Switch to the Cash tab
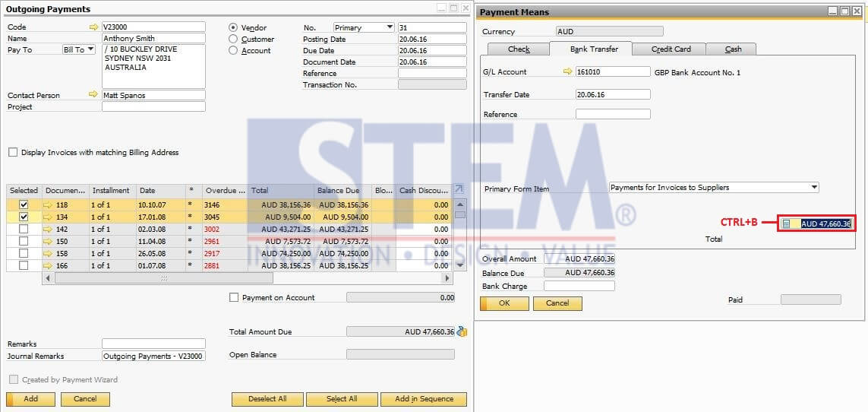The height and width of the screenshot is (412, 868). pyautogui.click(x=732, y=49)
